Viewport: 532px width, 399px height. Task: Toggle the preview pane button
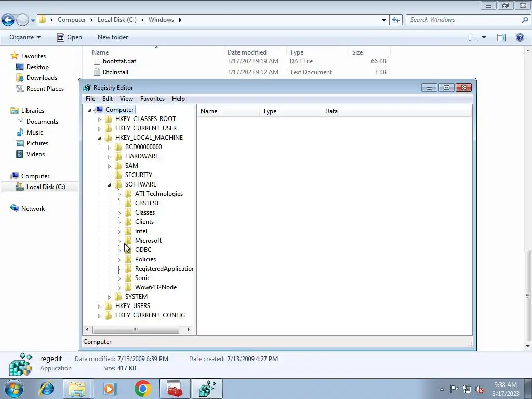501,37
